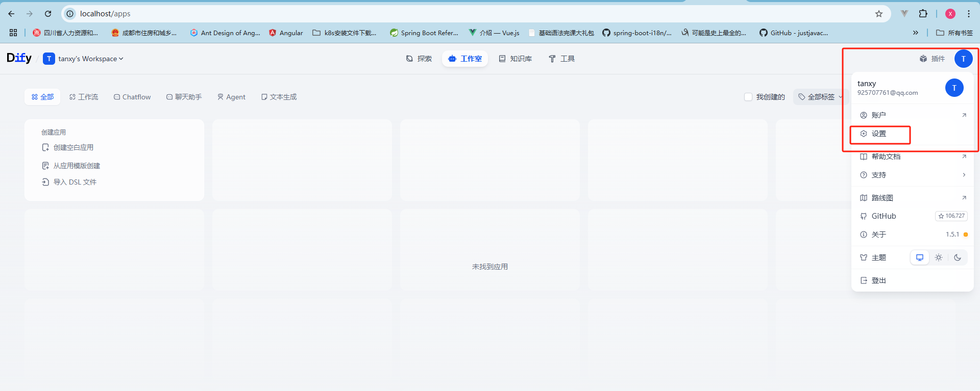Viewport: 980px width, 391px height.
Task: Click the T avatar beside tanxy's email
Action: [x=954, y=88]
